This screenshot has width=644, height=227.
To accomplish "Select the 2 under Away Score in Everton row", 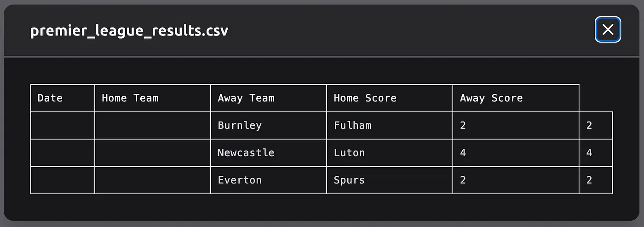I will [x=516, y=180].
